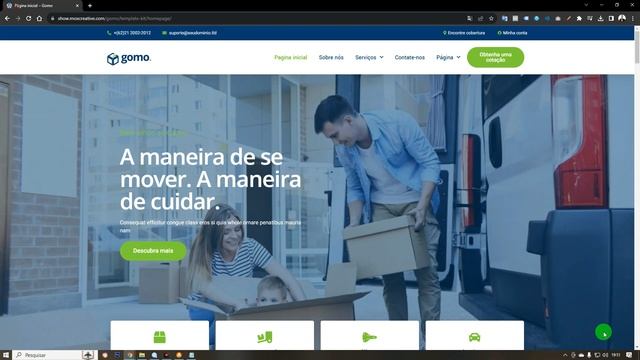
Task: Click the user icon beside Minha conta
Action: coord(499,33)
